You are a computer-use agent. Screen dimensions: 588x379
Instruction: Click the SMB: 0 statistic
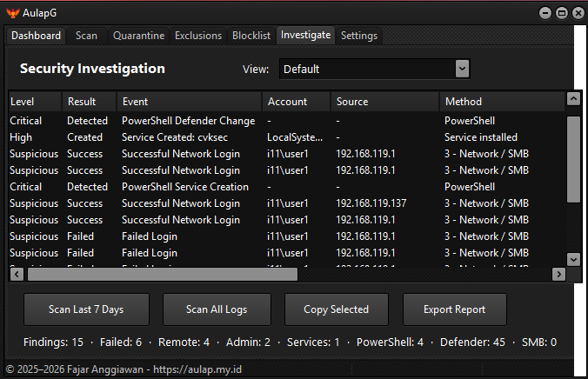click(x=539, y=342)
